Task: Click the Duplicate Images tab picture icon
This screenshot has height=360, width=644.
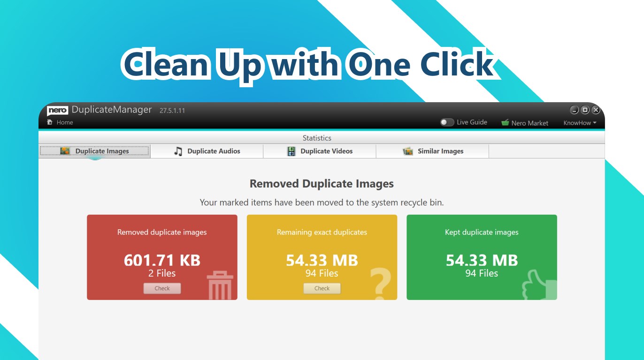Action: pyautogui.click(x=65, y=151)
